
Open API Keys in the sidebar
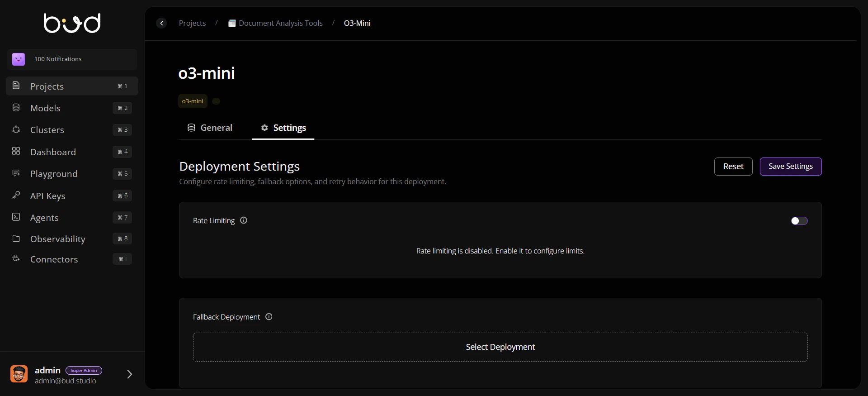[x=72, y=196]
